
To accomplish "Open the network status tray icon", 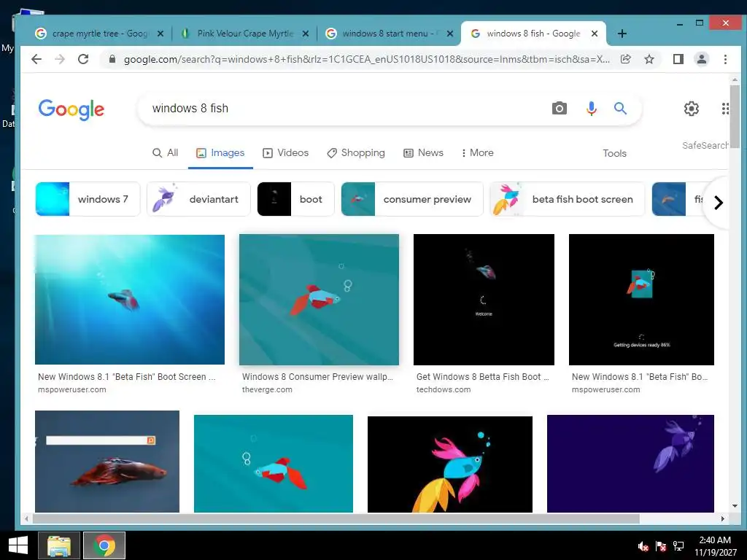I will click(678, 546).
